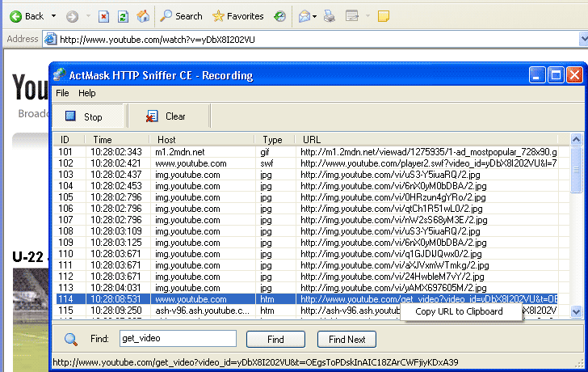Select row 109 at time 10:28:03:125
This screenshot has height=372, width=588.
[x=307, y=243]
